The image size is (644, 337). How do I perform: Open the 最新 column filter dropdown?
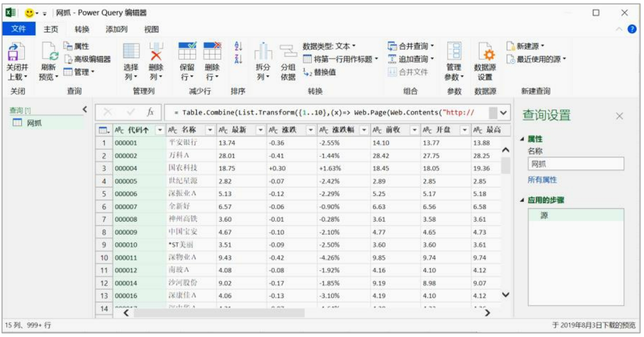tap(260, 130)
